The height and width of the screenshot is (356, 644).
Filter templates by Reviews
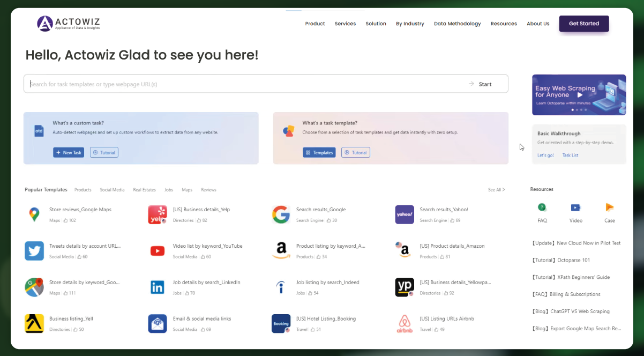tap(208, 190)
